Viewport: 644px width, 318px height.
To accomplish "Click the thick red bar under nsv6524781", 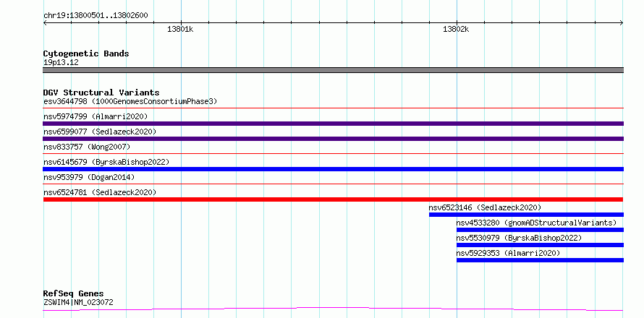I will click(x=333, y=199).
